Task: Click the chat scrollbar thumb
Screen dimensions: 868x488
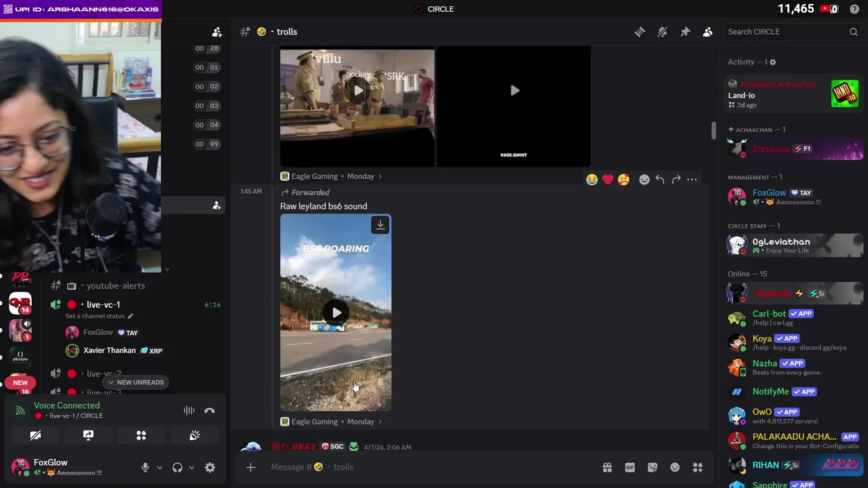Action: click(x=713, y=131)
